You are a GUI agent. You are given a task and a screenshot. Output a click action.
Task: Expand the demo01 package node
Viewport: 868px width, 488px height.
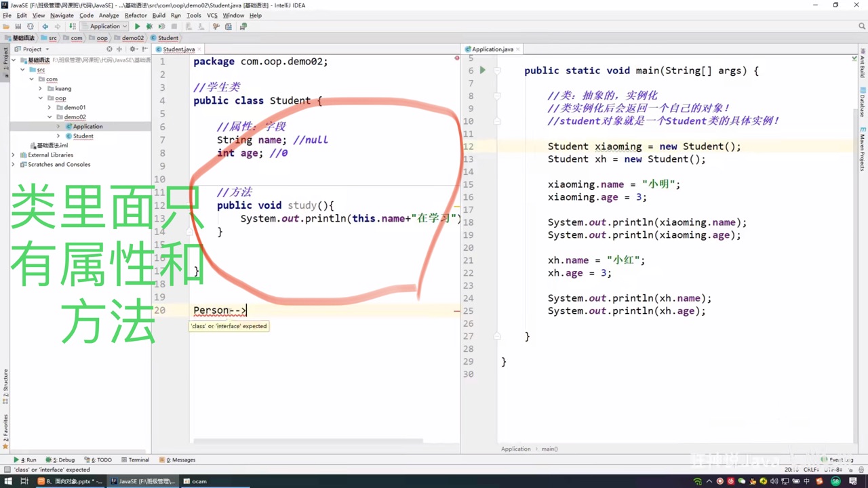pos(49,108)
